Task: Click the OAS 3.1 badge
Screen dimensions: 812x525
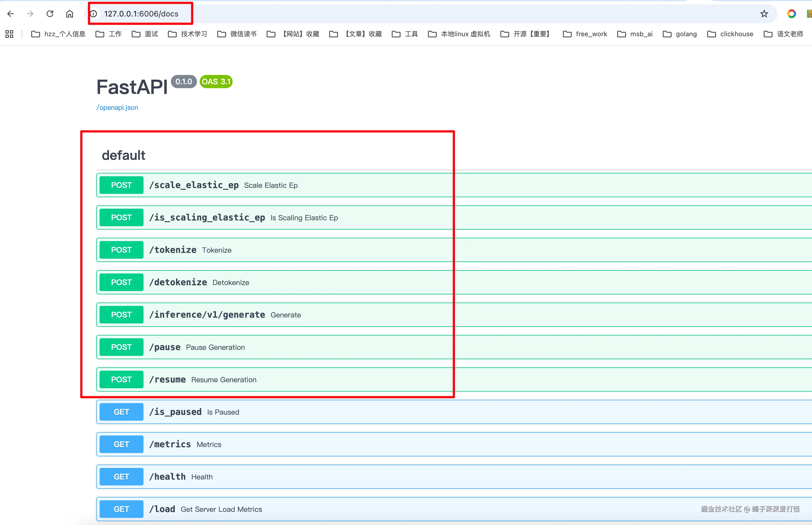Action: pos(216,82)
